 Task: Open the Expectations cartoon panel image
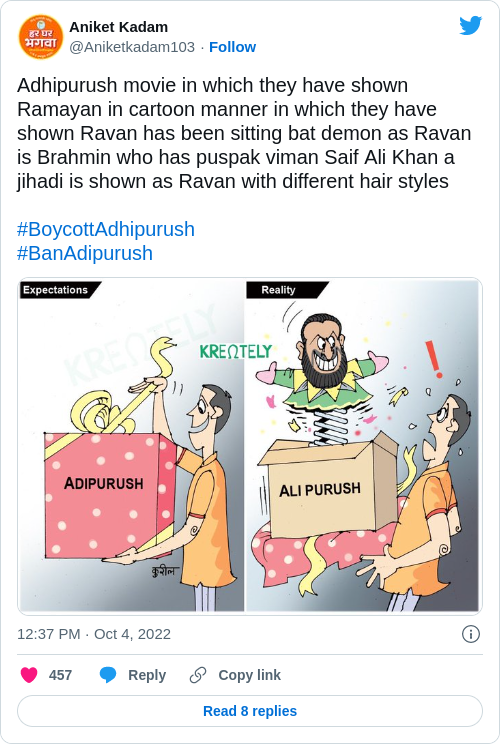coord(131,445)
